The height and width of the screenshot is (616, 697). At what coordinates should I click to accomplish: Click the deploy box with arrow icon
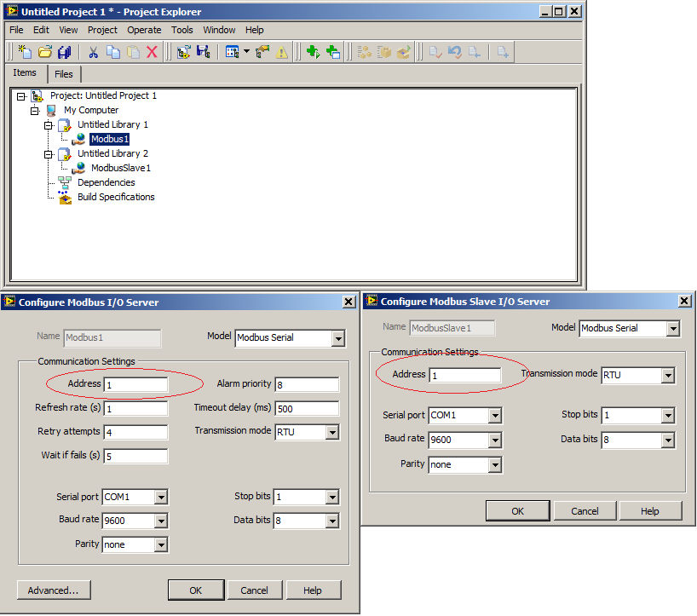click(x=404, y=52)
